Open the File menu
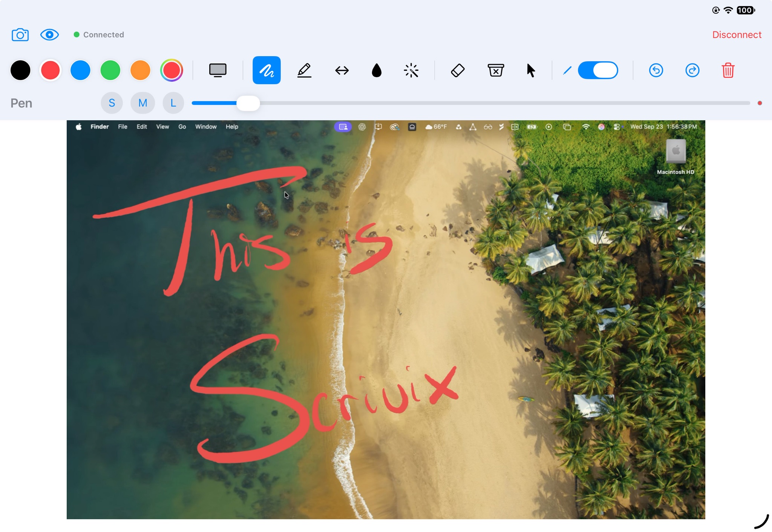 tap(123, 127)
